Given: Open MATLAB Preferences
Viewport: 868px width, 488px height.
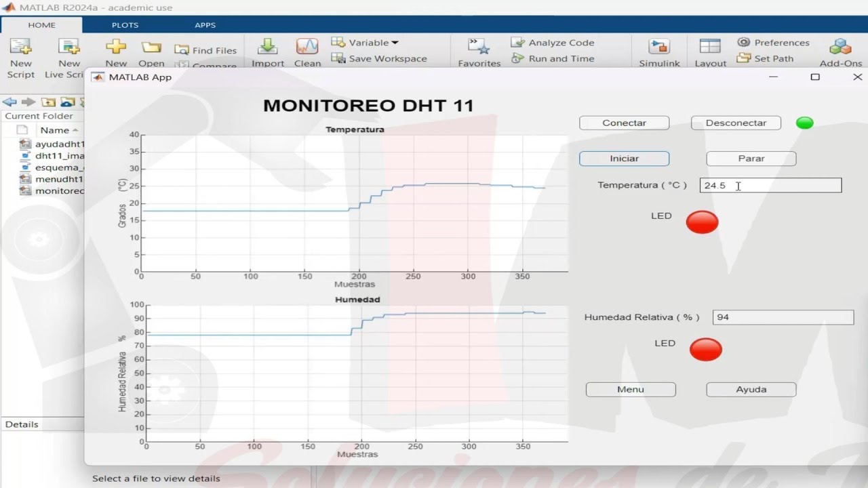Looking at the screenshot, I should (773, 42).
